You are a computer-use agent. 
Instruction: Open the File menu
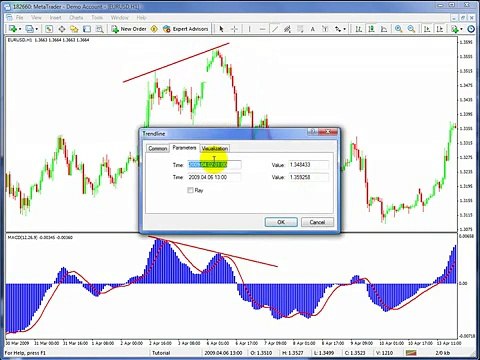coord(20,17)
